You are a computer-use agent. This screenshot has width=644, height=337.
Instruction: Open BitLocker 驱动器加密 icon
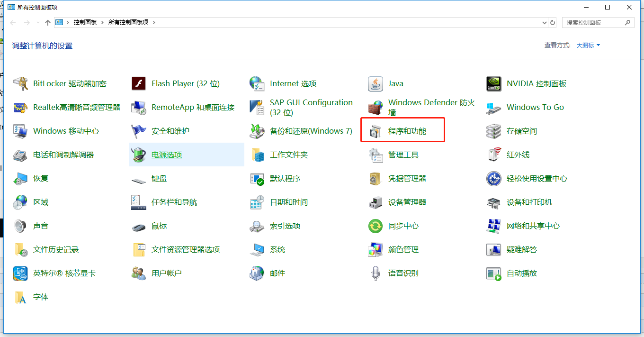[x=20, y=84]
